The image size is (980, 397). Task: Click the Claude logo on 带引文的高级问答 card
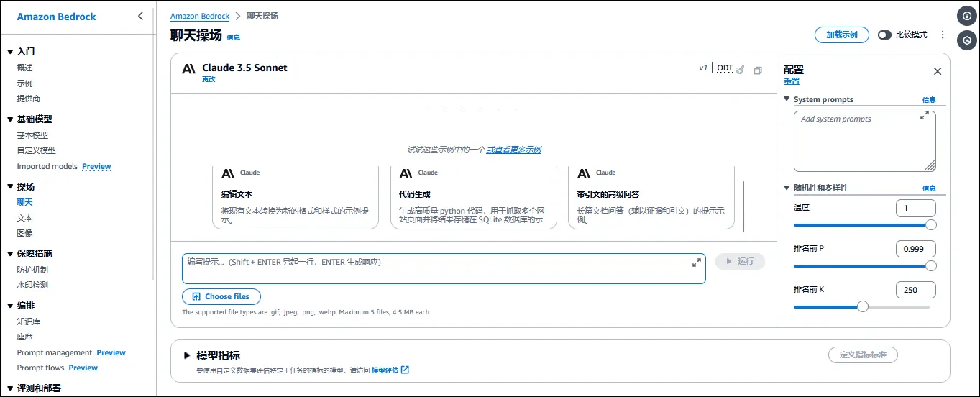pos(585,173)
